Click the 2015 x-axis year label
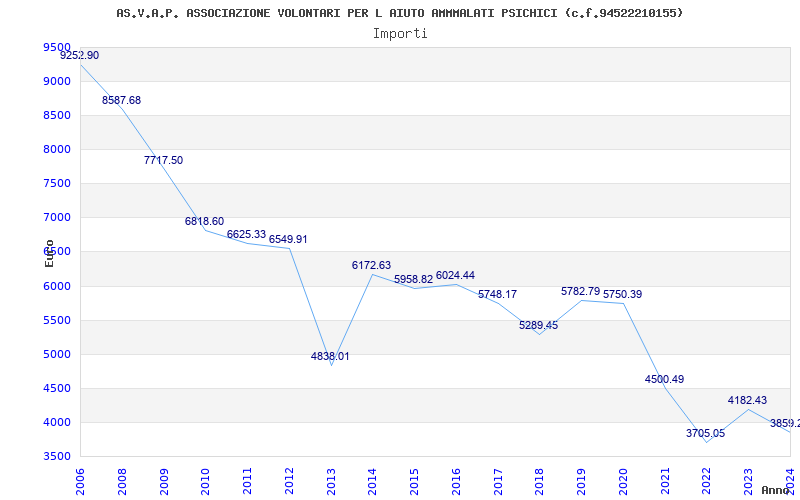 pos(414,482)
